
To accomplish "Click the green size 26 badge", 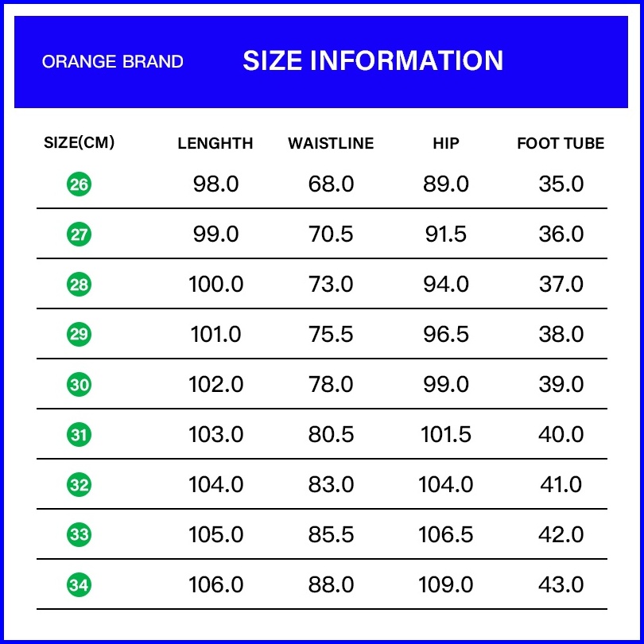I will coord(79,185).
